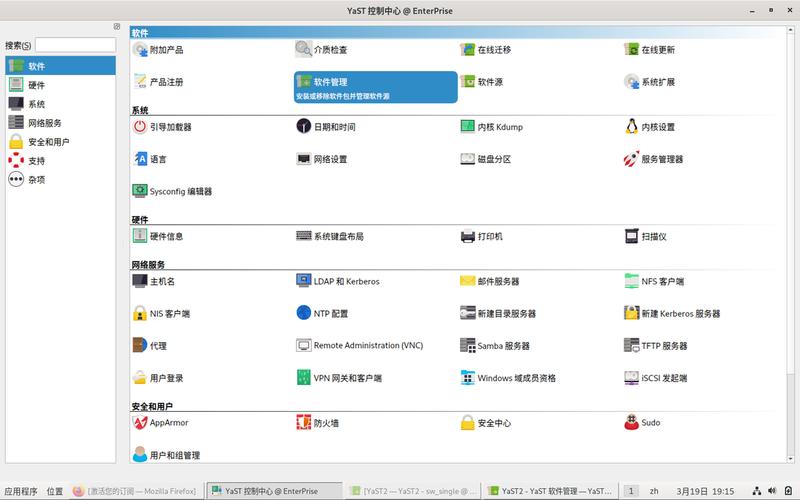Open 主机名 hostname settings
The width and height of the screenshot is (800, 500).
154,281
